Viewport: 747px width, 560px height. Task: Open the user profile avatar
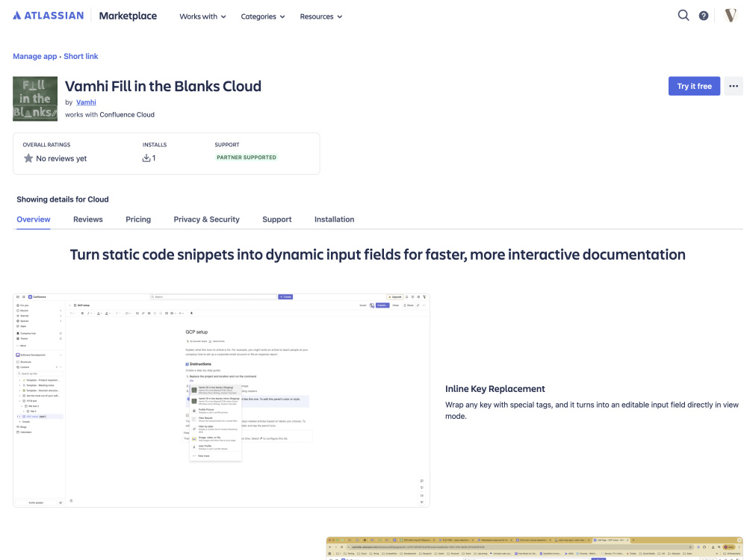point(731,16)
